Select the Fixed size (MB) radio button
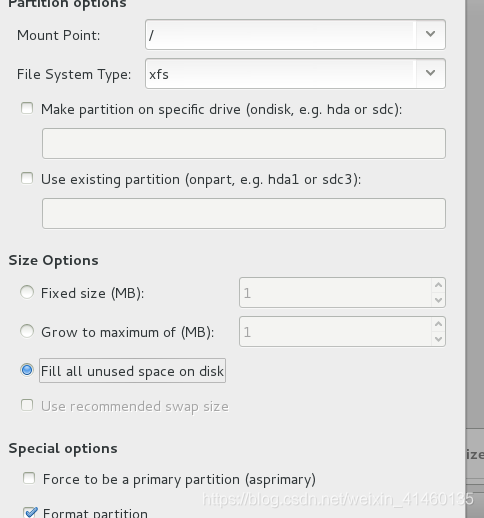This screenshot has height=518, width=484. tap(27, 292)
